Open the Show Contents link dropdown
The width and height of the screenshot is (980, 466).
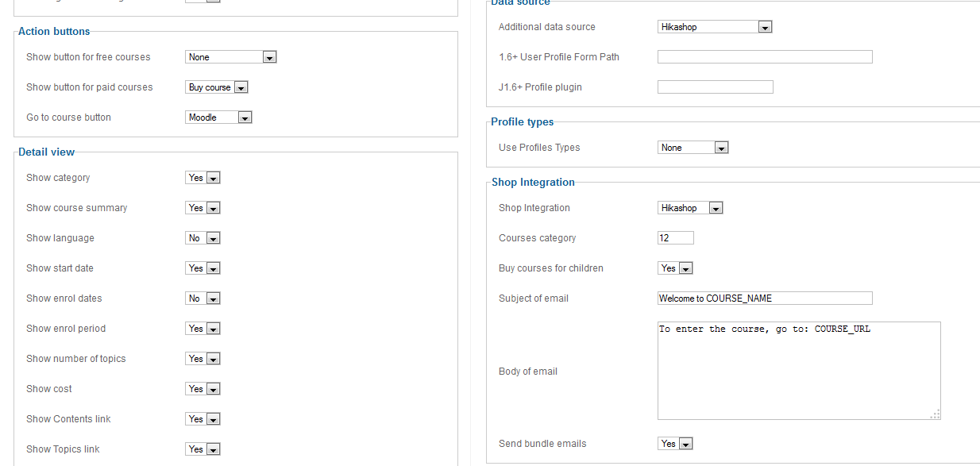pyautogui.click(x=203, y=419)
